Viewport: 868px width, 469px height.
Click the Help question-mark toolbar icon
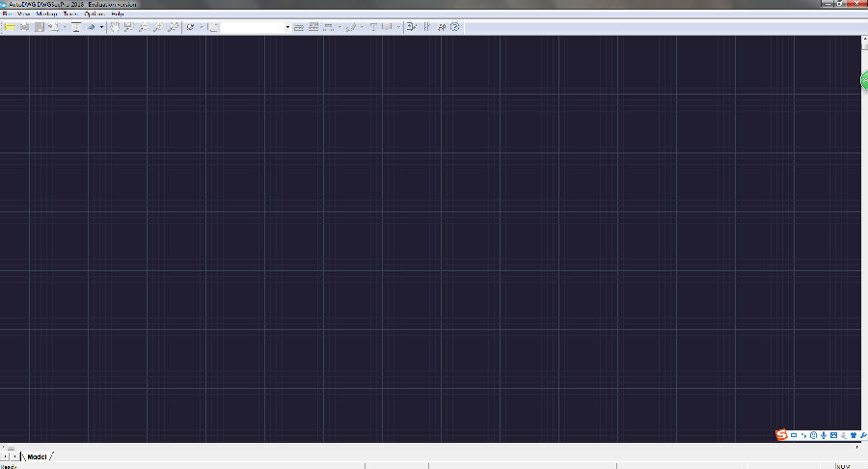point(454,27)
